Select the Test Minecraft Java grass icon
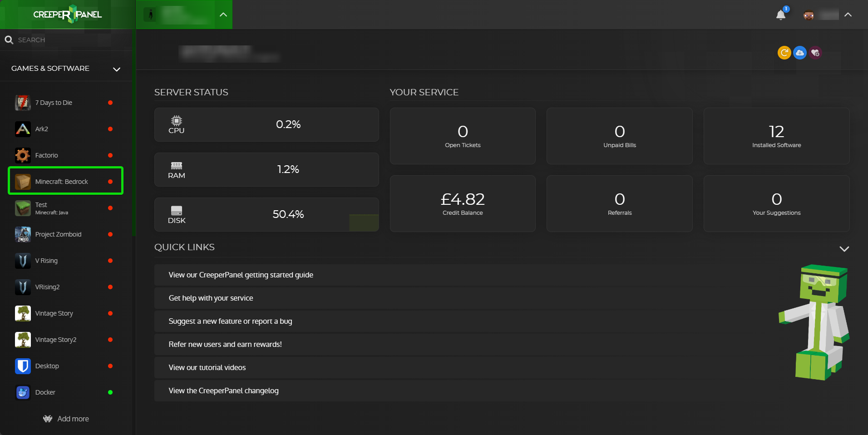868x435 pixels. click(x=23, y=208)
